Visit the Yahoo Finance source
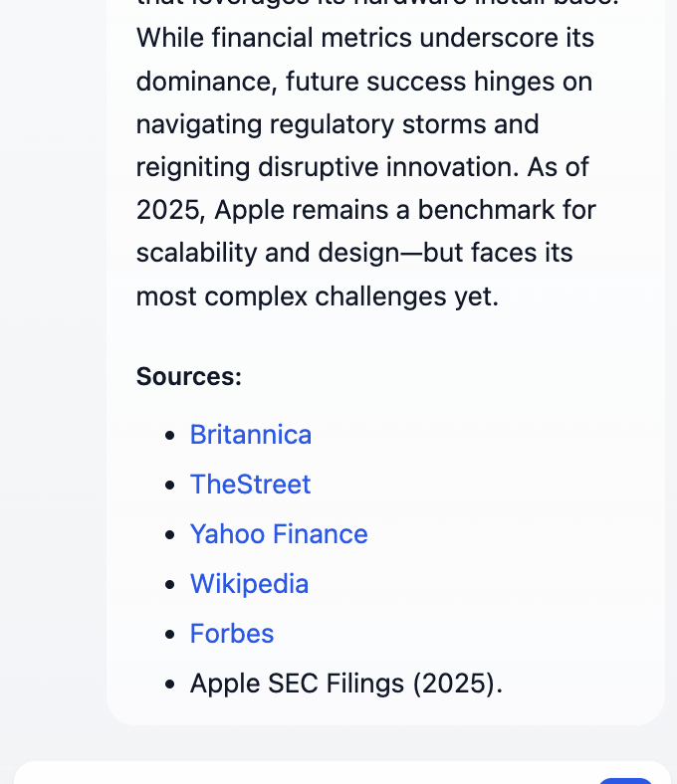 [x=279, y=534]
